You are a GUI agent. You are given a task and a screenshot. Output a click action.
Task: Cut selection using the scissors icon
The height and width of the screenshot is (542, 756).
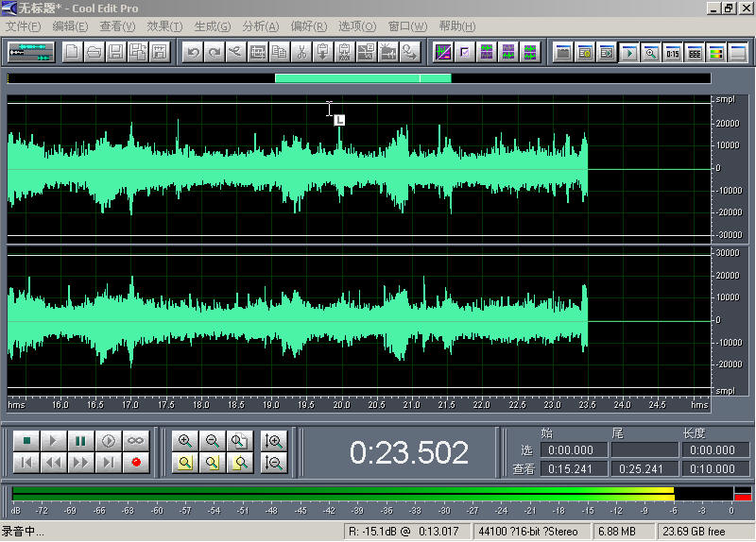coord(301,52)
